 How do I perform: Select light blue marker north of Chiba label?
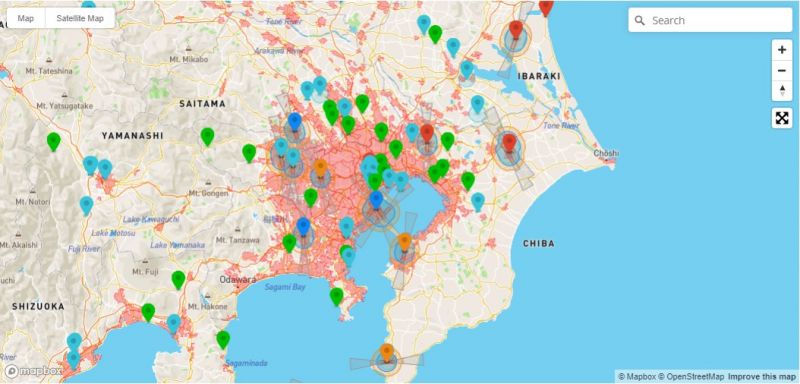(x=478, y=201)
